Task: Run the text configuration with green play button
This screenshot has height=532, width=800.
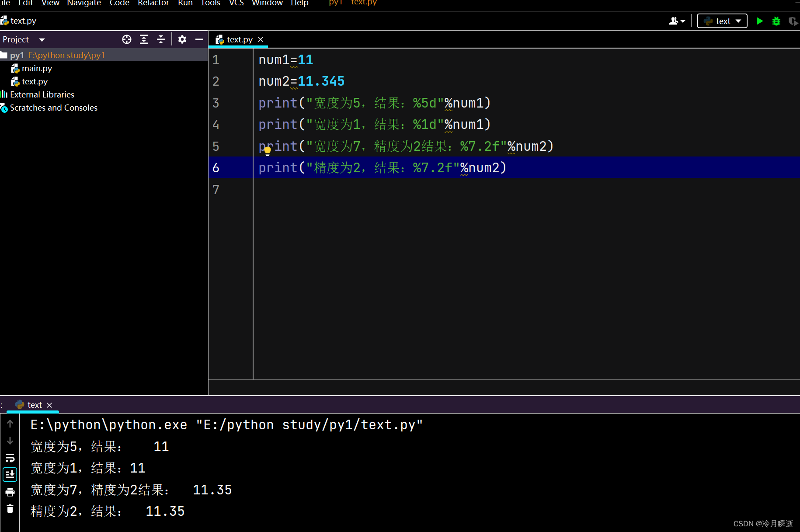Action: click(x=759, y=21)
